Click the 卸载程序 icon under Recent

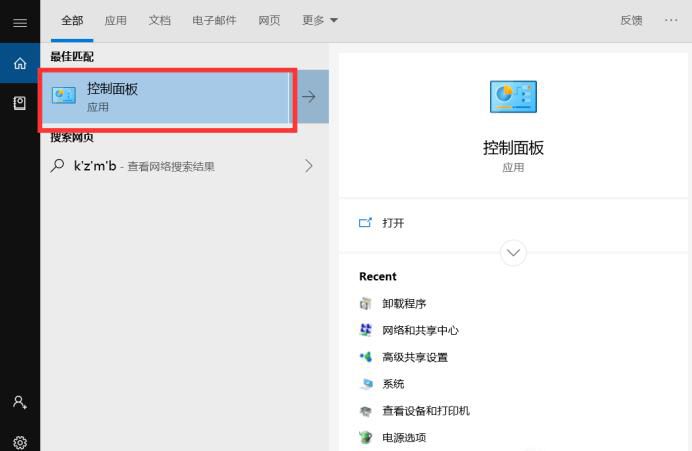(x=365, y=304)
